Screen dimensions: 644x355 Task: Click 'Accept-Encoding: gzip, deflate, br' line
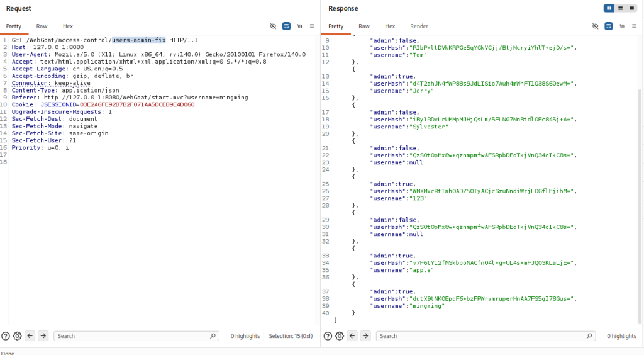pyautogui.click(x=72, y=76)
